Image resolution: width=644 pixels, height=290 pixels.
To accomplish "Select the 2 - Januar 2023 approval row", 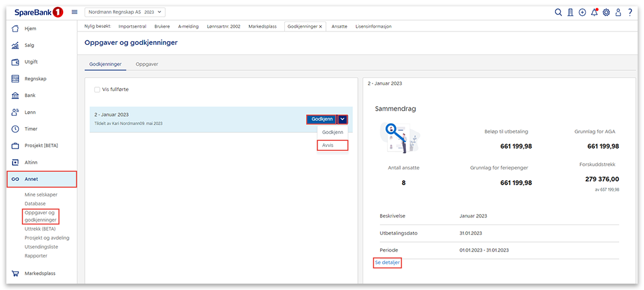I will 189,119.
